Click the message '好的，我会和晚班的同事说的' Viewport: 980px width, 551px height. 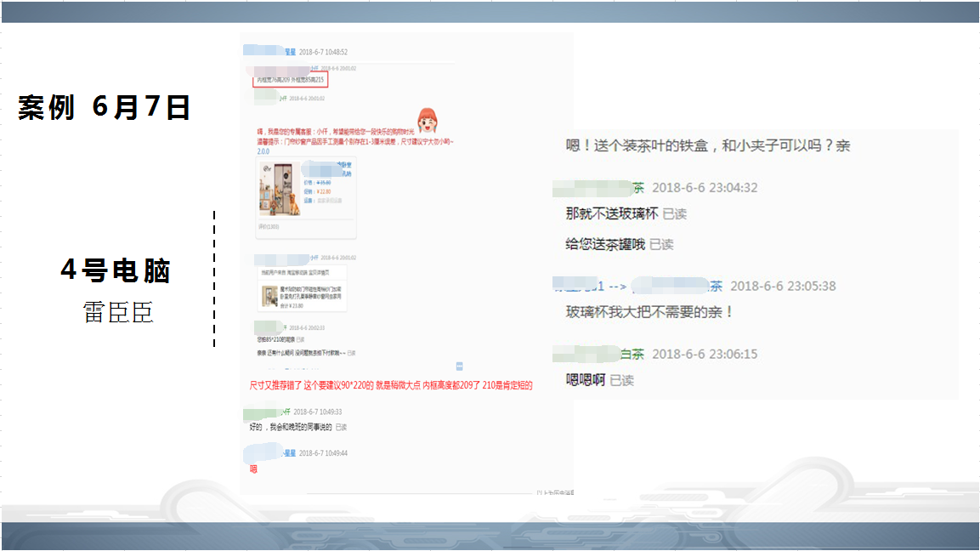[x=291, y=427]
